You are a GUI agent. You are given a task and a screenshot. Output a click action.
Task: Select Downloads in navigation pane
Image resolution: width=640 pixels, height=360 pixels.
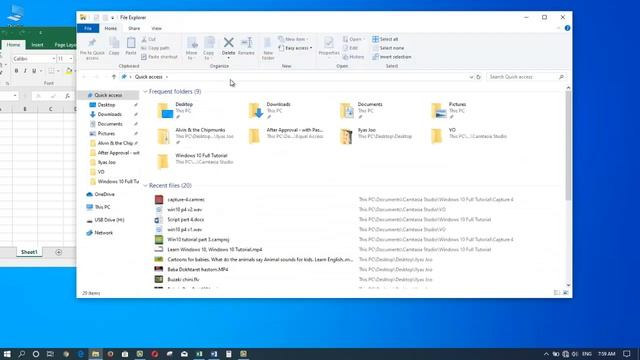pyautogui.click(x=109, y=114)
